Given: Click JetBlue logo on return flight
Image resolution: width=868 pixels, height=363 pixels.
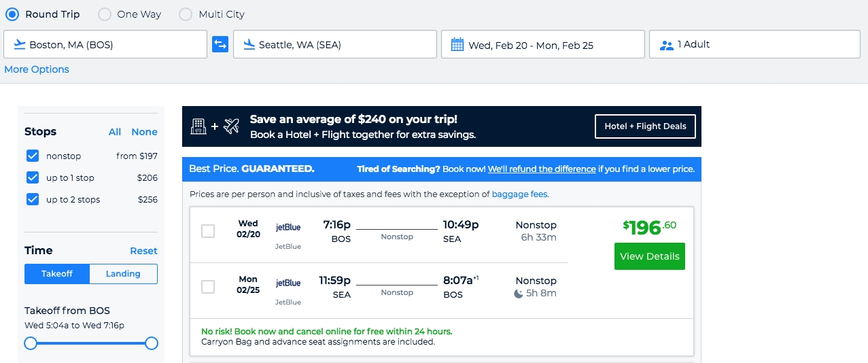Looking at the screenshot, I should coord(288,283).
